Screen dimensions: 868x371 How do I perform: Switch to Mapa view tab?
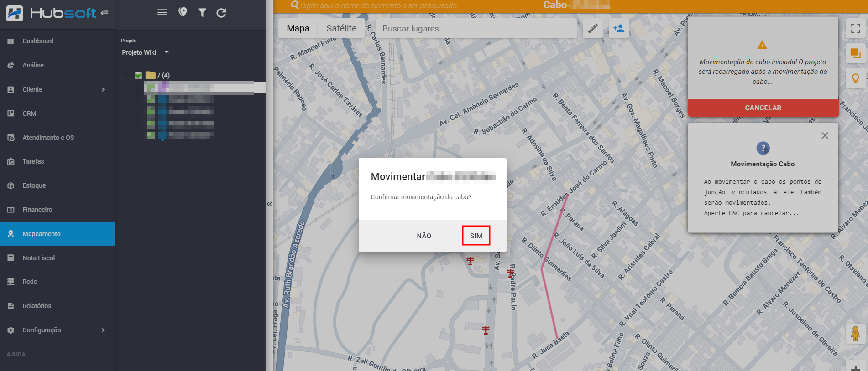[298, 28]
